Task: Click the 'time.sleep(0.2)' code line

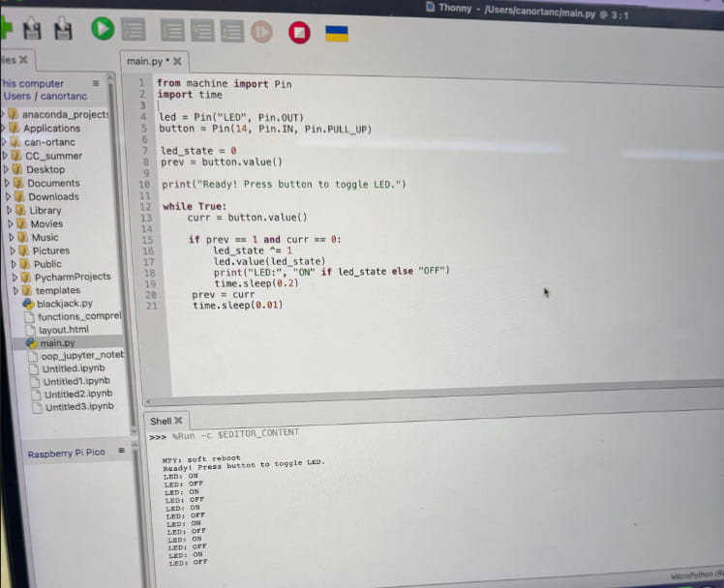Action: [x=256, y=283]
